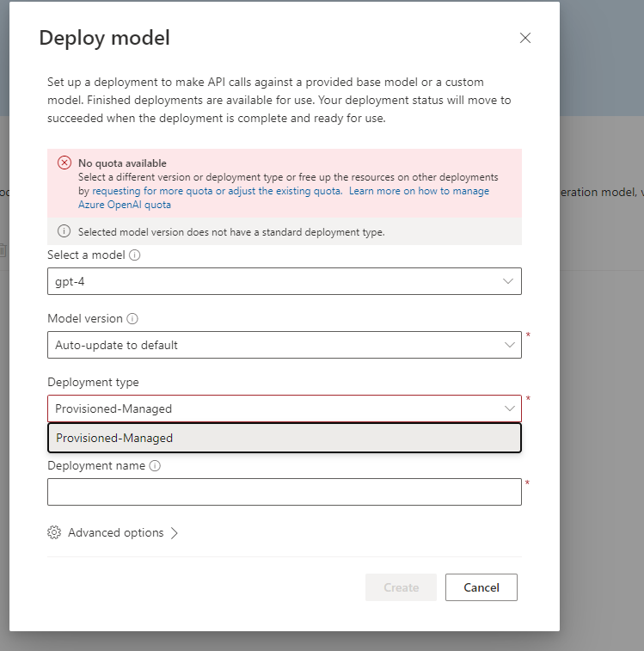
Task: Click the gear icon for Advanced options
Action: (x=54, y=532)
